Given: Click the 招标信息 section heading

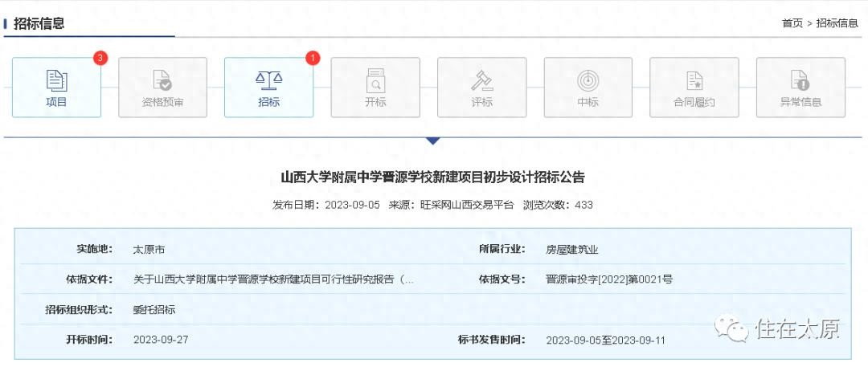Looking at the screenshot, I should (x=39, y=23).
